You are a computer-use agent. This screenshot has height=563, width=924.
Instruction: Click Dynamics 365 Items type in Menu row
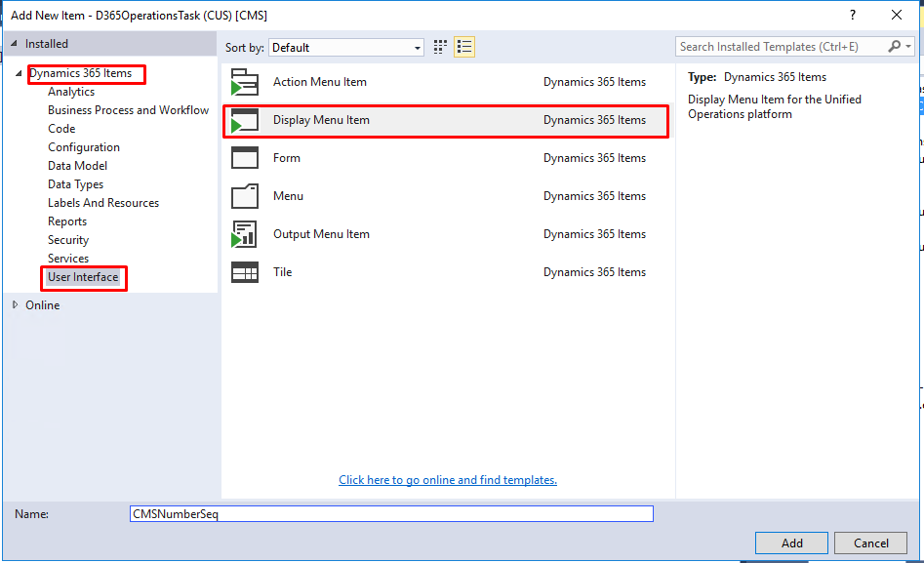pos(594,196)
